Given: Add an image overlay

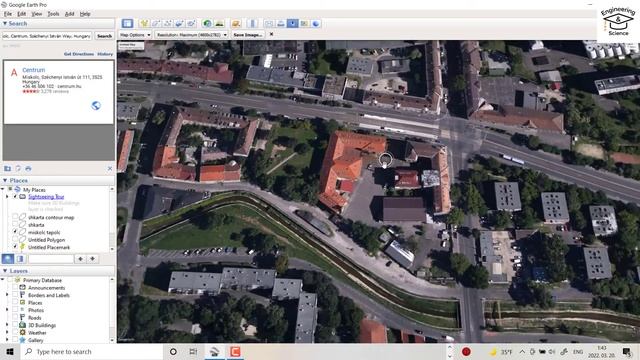Looking at the screenshot, I should point(180,24).
